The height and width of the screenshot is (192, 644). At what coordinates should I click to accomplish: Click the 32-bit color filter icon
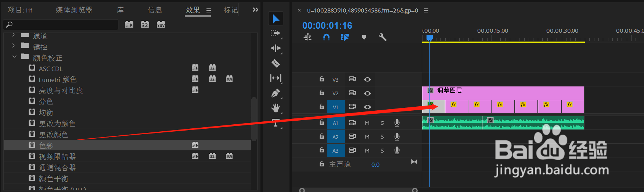point(145,25)
